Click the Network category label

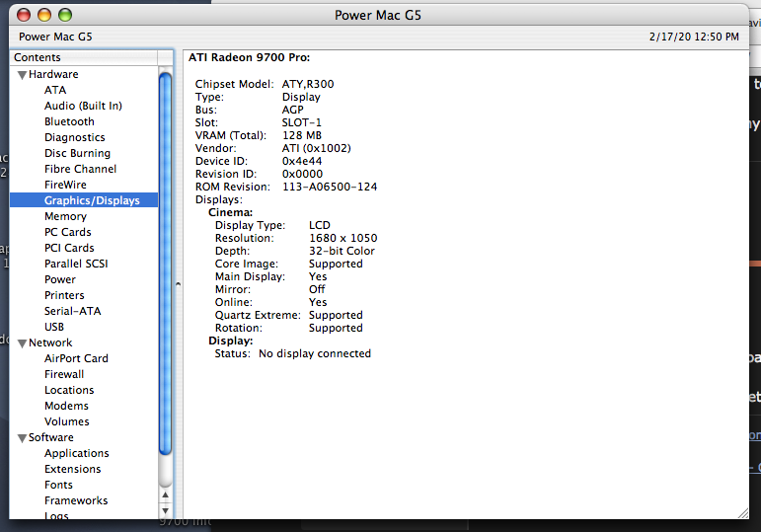point(50,342)
